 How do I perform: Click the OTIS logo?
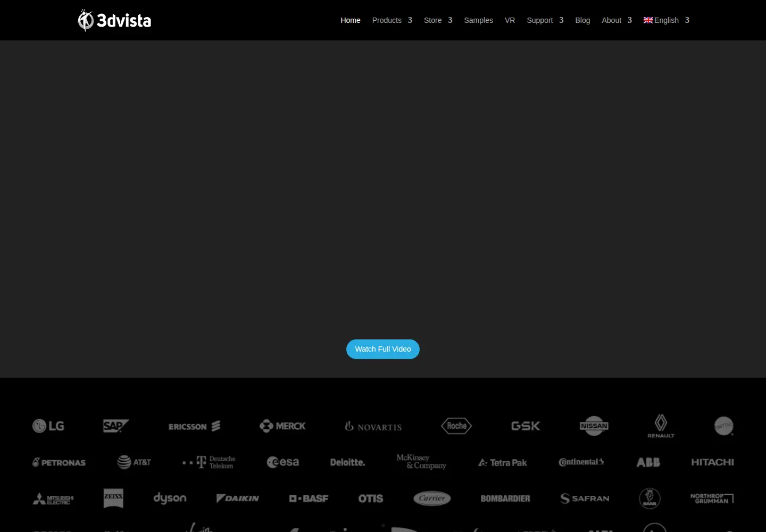[x=371, y=498]
